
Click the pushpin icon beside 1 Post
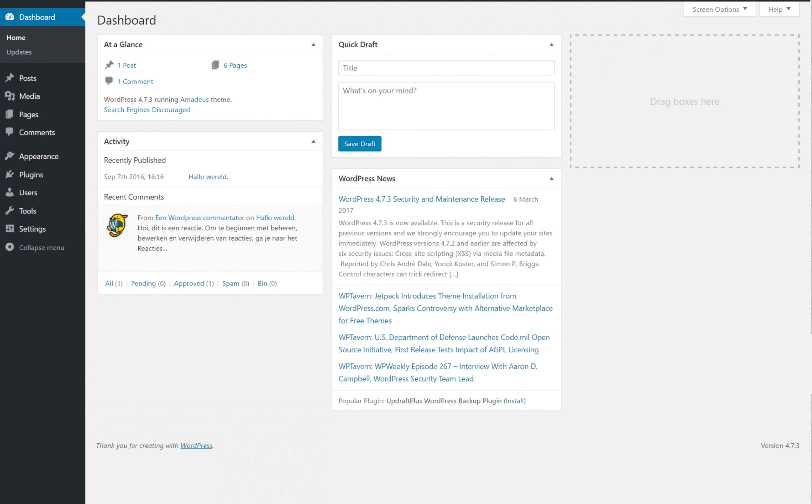pos(109,65)
